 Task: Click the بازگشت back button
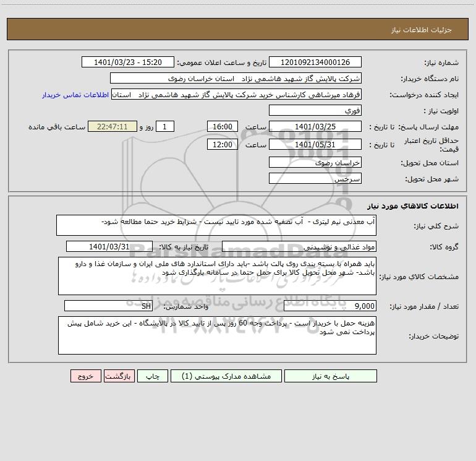point(119,376)
